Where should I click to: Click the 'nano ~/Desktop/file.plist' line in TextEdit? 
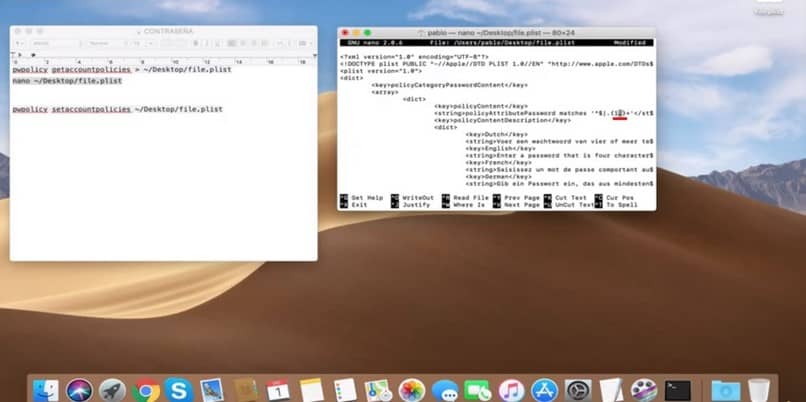(x=67, y=81)
